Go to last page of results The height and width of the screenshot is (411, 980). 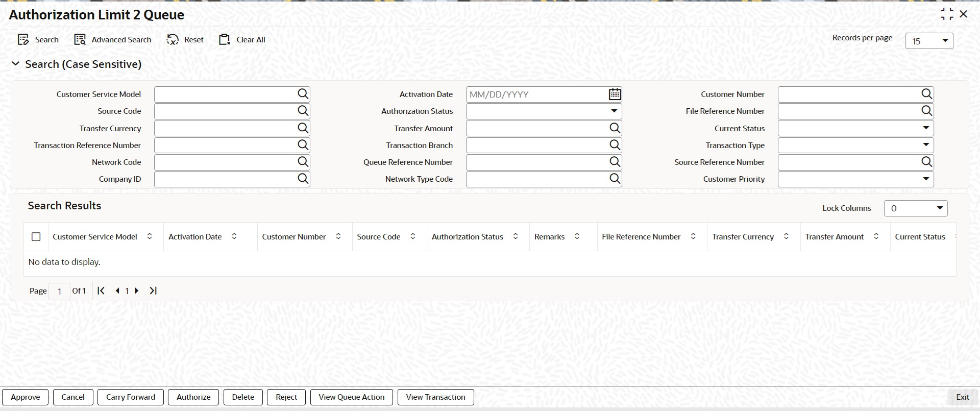(153, 291)
